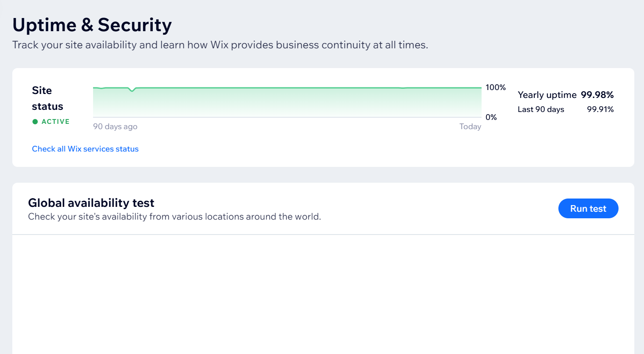The height and width of the screenshot is (354, 644).
Task: Open the Check all Wix services status link
Action: [x=85, y=149]
